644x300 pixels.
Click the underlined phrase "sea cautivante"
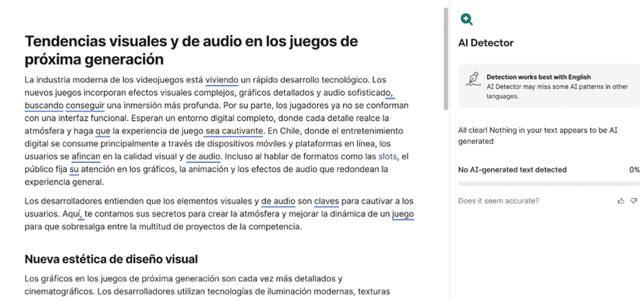[234, 131]
